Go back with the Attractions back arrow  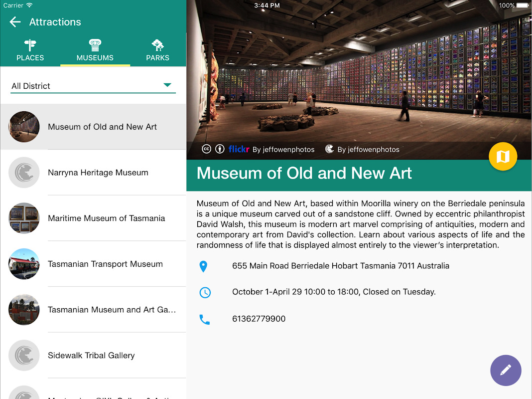coord(15,22)
